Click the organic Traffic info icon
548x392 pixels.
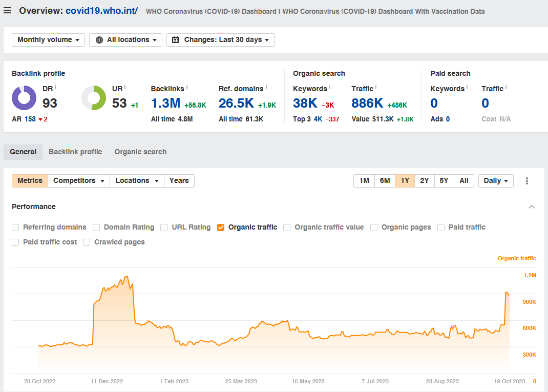point(376,87)
